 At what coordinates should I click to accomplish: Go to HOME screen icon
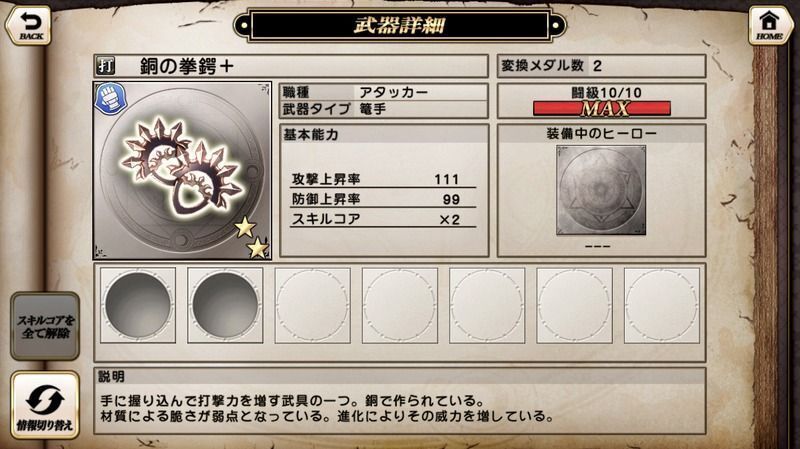(x=770, y=25)
